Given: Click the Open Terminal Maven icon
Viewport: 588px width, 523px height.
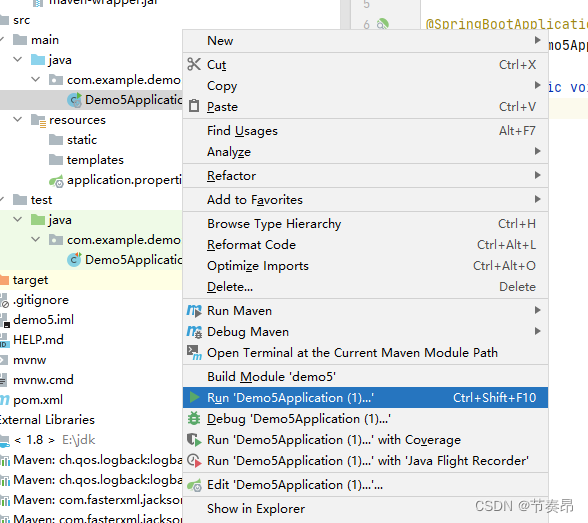Looking at the screenshot, I should (x=194, y=352).
